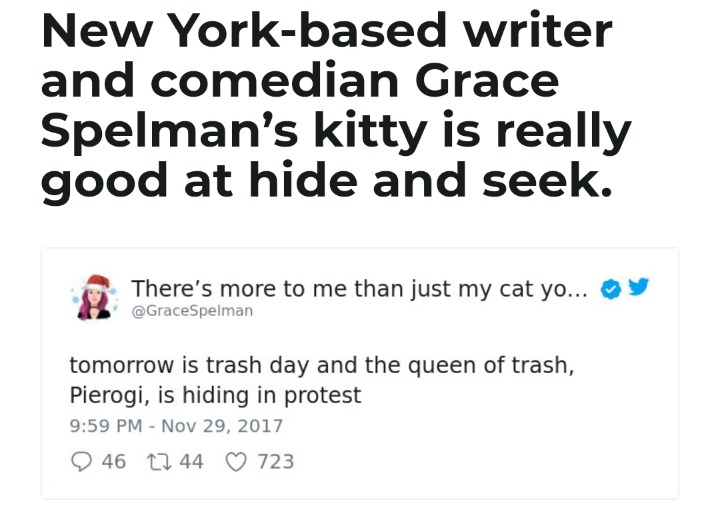Click display name "There's more to me than..."
The height and width of the screenshot is (511, 720).
click(x=359, y=289)
